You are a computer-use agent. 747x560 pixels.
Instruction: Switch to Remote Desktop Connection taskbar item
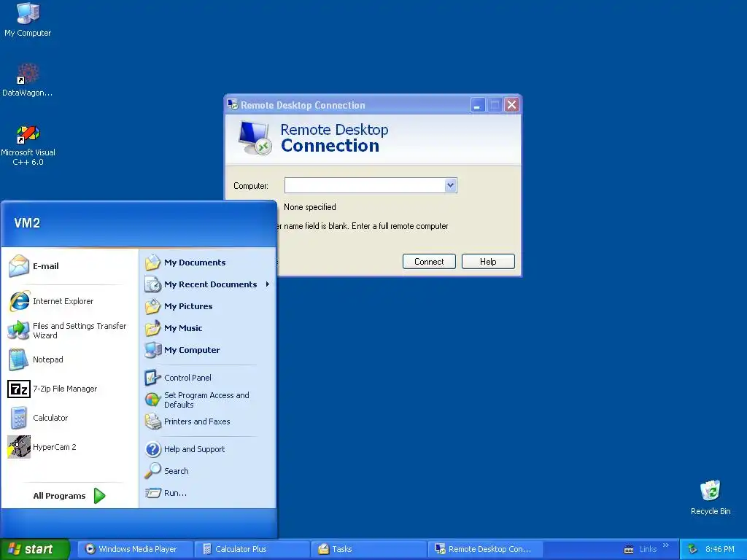tap(486, 549)
